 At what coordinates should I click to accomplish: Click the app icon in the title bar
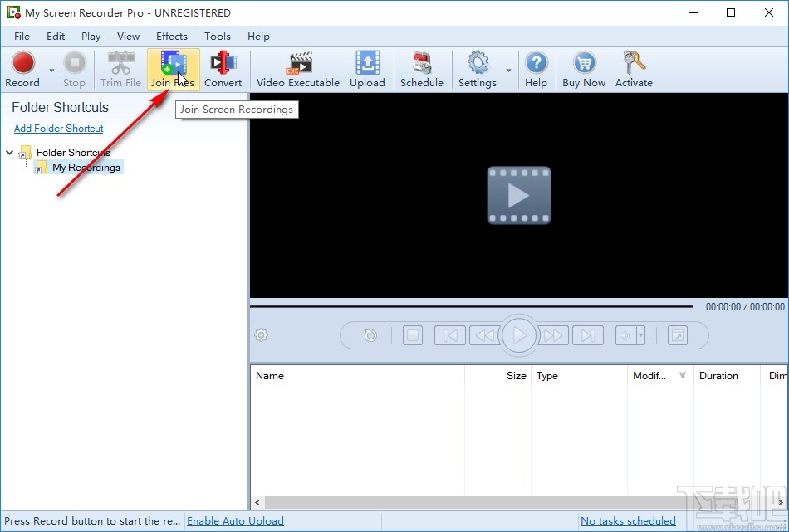pyautogui.click(x=13, y=12)
